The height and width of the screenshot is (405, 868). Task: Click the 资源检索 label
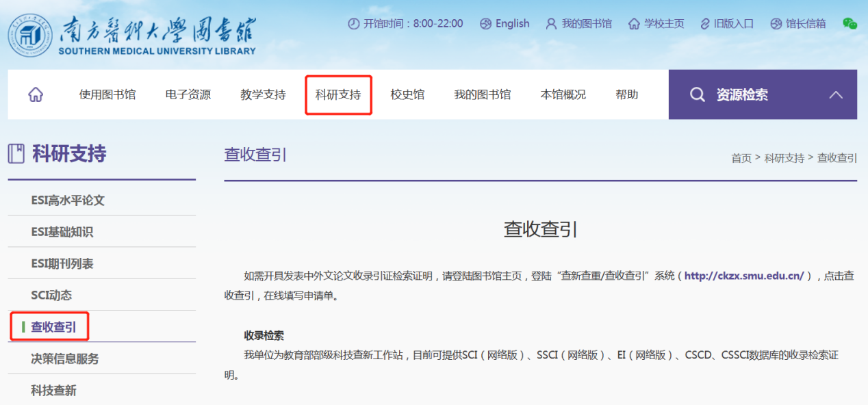[742, 95]
